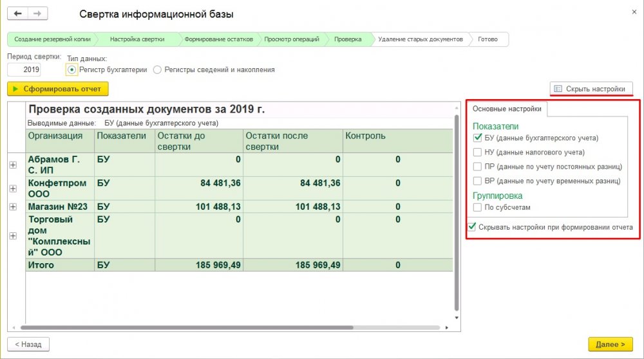Click the Назад button
Image resolution: width=644 pixels, height=359 pixels.
28,344
